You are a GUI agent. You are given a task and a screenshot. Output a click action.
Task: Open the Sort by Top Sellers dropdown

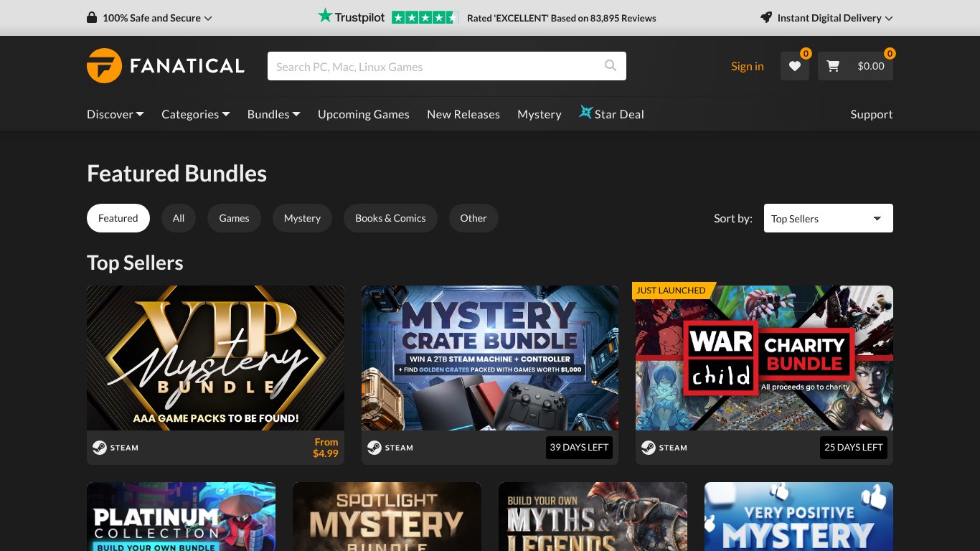click(829, 218)
